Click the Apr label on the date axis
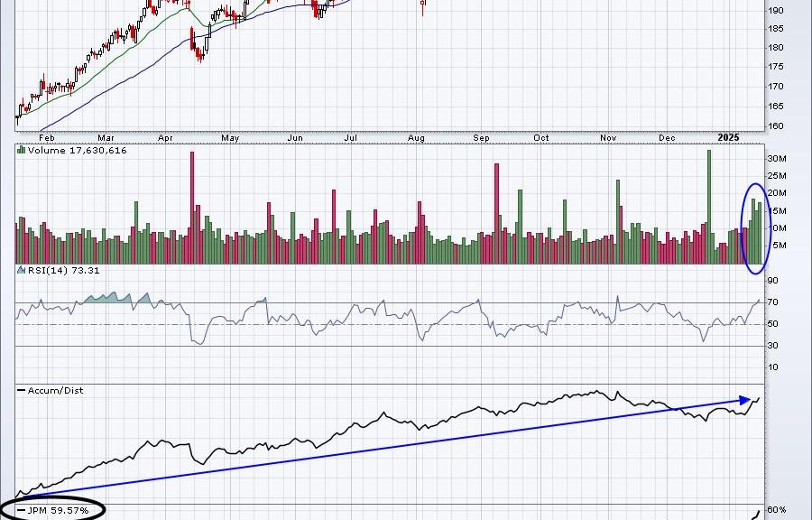812x520 pixels. point(165,138)
